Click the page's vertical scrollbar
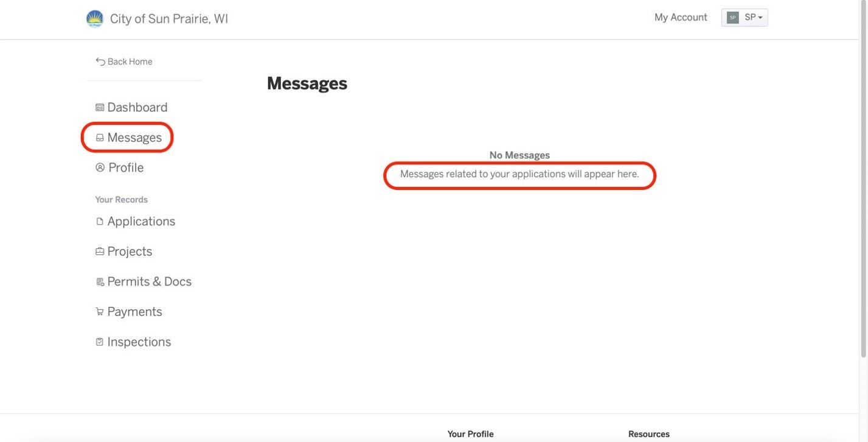The image size is (868, 442). (863, 180)
